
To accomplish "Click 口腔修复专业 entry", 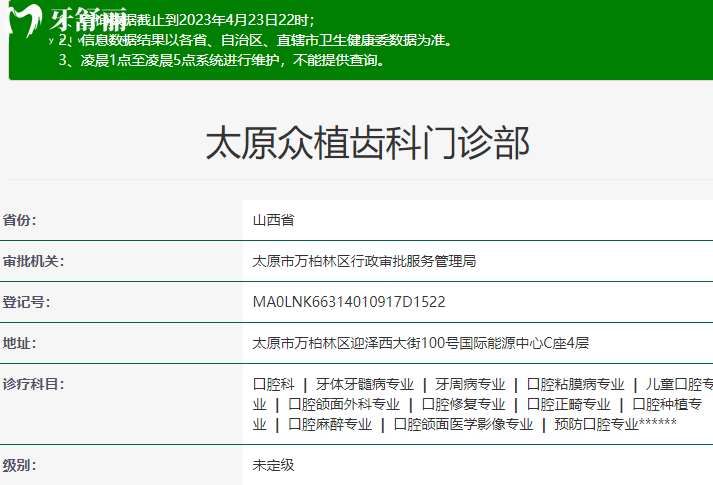I will (x=463, y=404).
